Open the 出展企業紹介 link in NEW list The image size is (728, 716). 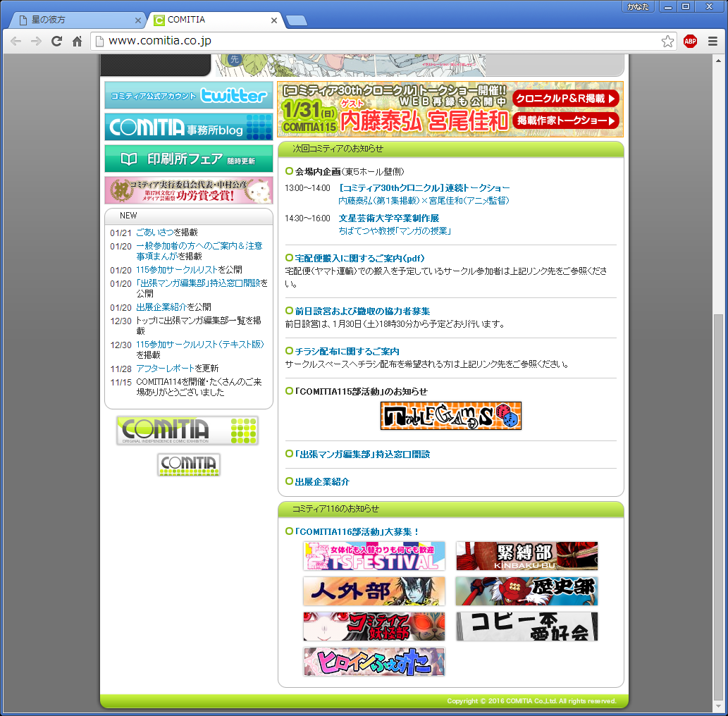[161, 307]
